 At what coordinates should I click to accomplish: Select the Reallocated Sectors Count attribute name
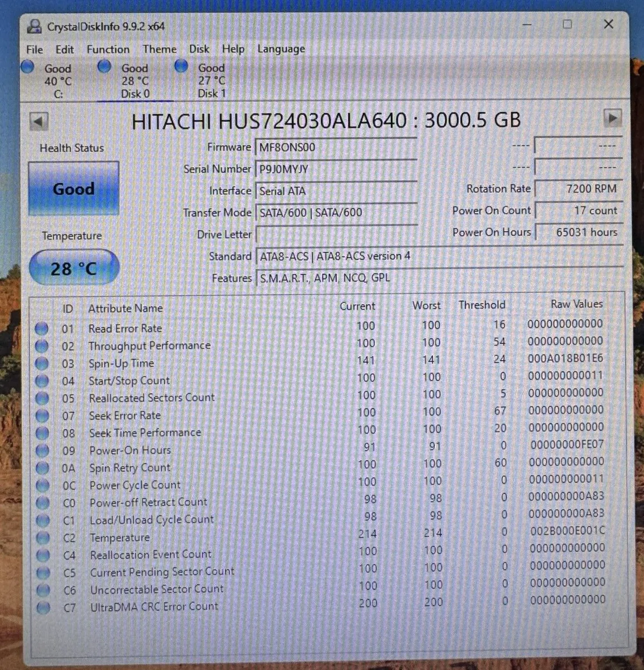click(152, 398)
